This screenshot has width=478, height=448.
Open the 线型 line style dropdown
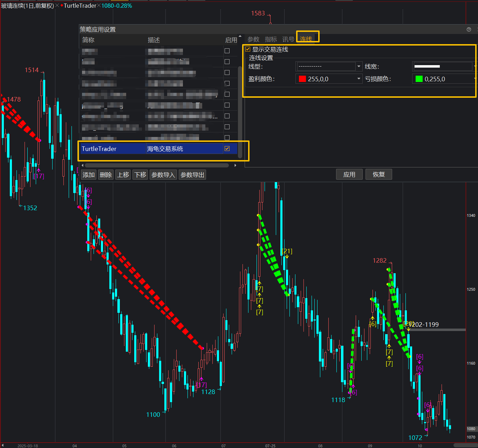[358, 66]
